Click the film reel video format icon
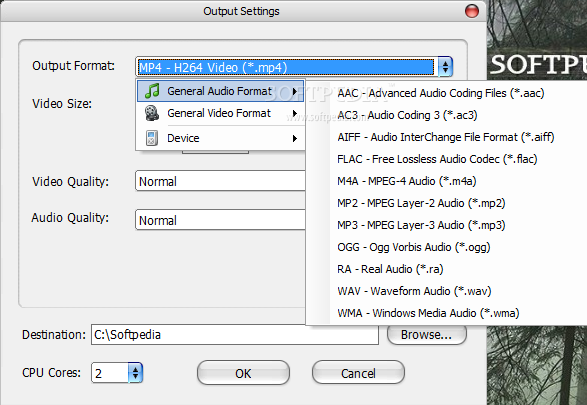Viewport: 587px width, 405px height. tap(152, 113)
